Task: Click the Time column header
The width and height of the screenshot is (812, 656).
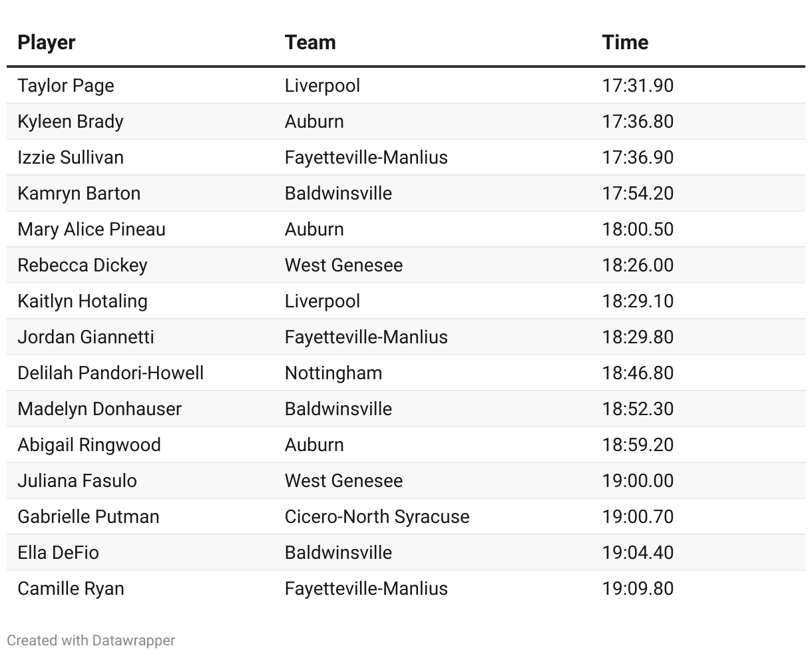Action: click(x=625, y=43)
